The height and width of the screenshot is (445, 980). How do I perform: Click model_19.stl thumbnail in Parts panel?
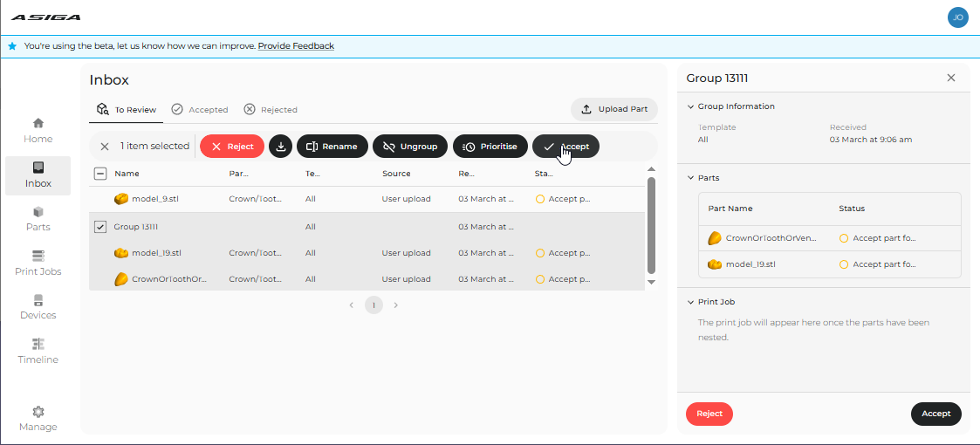(x=715, y=264)
